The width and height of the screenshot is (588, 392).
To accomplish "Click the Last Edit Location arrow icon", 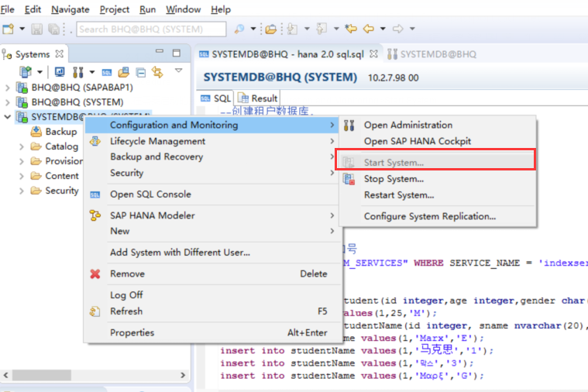I will (x=351, y=29).
